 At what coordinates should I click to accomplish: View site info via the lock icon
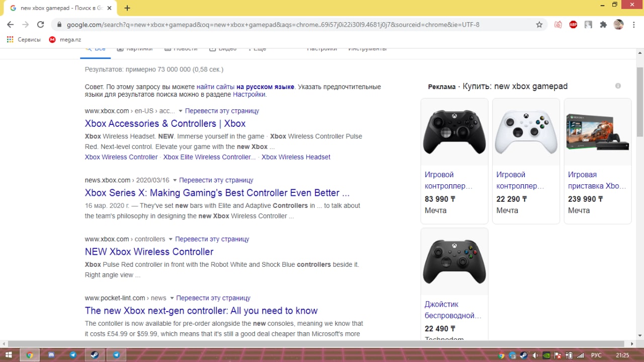pos(59,25)
